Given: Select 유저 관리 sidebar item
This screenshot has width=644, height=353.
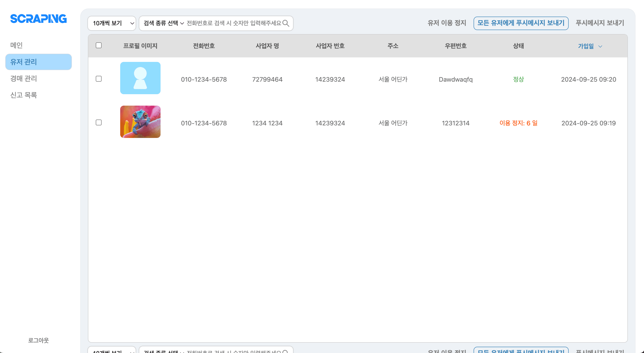Looking at the screenshot, I should pos(39,62).
